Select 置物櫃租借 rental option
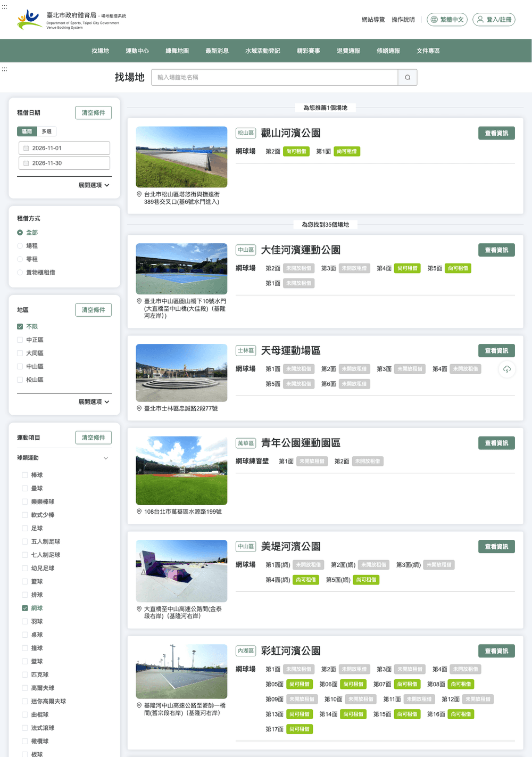Image resolution: width=532 pixels, height=757 pixels. pyautogui.click(x=20, y=273)
